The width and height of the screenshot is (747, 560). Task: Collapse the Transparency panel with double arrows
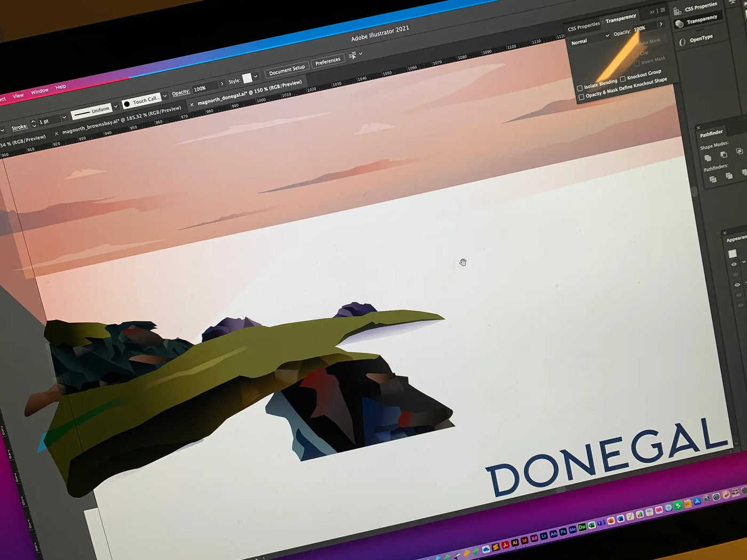(x=652, y=12)
